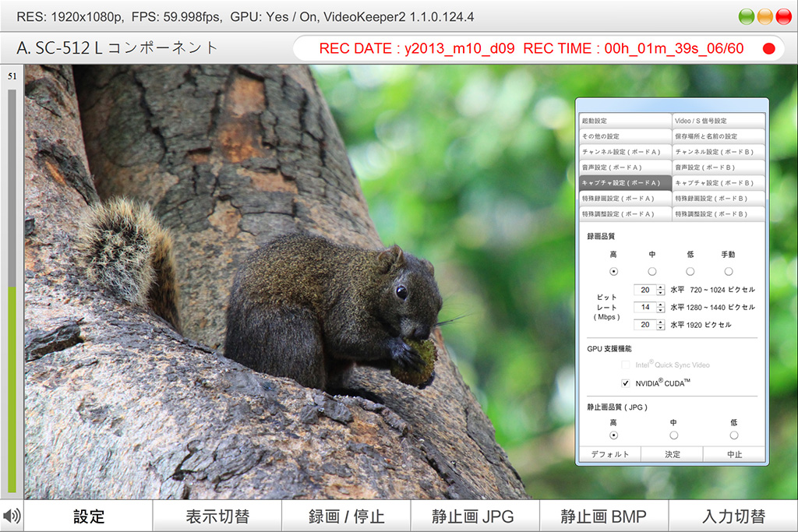Screen dimensions: 798x532
Task: Click the red window close button
Action: tap(783, 17)
